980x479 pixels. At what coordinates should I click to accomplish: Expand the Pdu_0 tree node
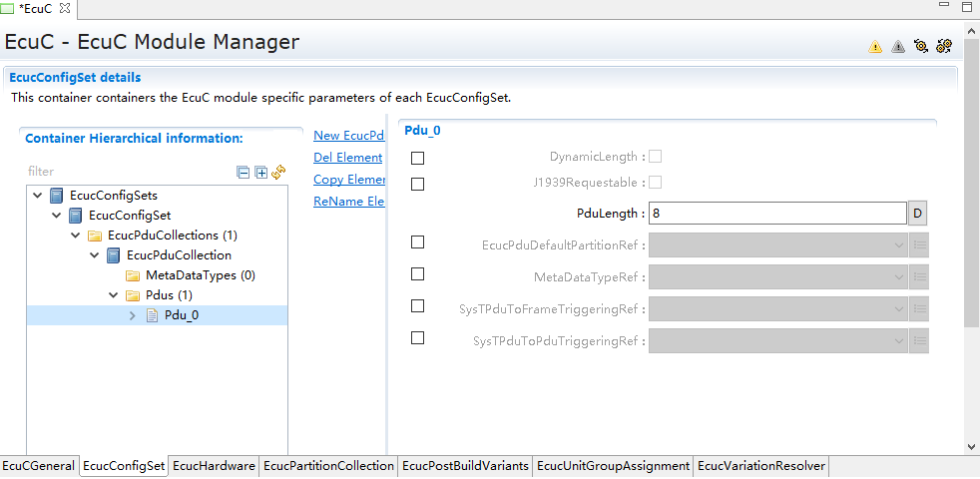pos(133,315)
